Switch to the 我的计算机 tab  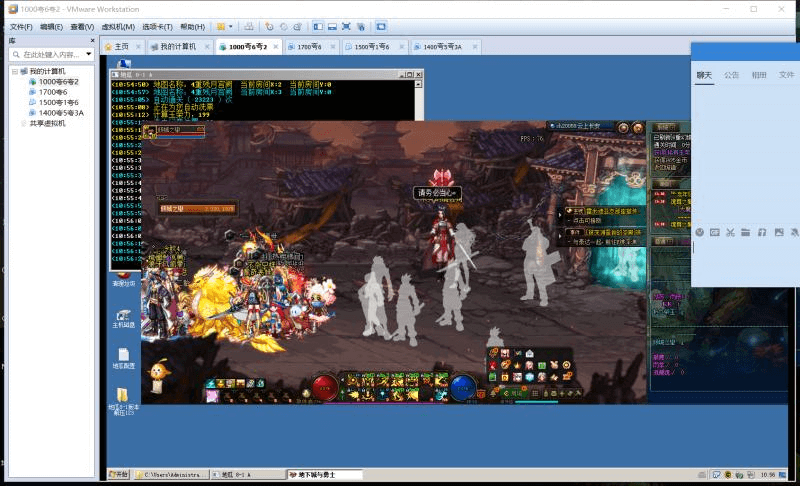coord(178,46)
